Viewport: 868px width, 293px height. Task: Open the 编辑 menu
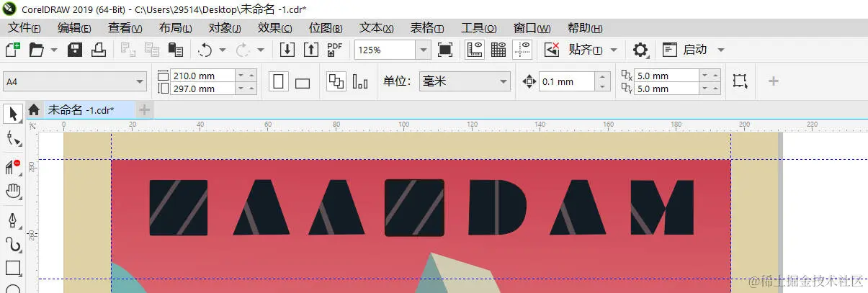coord(74,28)
